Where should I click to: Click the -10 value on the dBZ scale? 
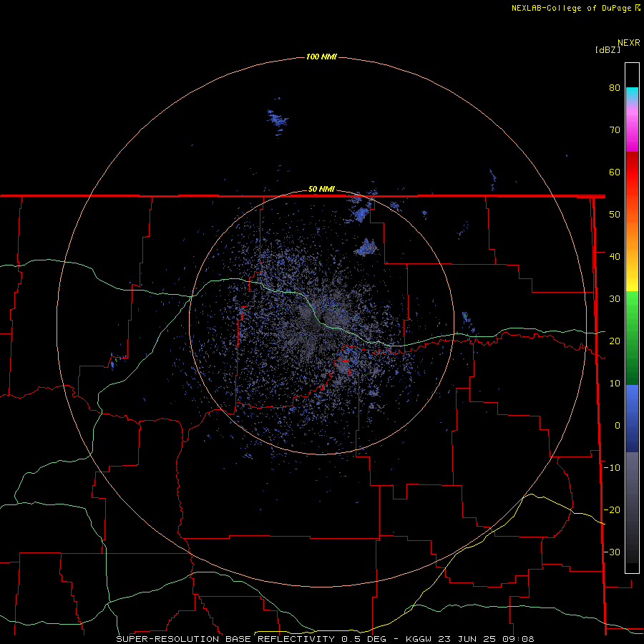coord(612,468)
